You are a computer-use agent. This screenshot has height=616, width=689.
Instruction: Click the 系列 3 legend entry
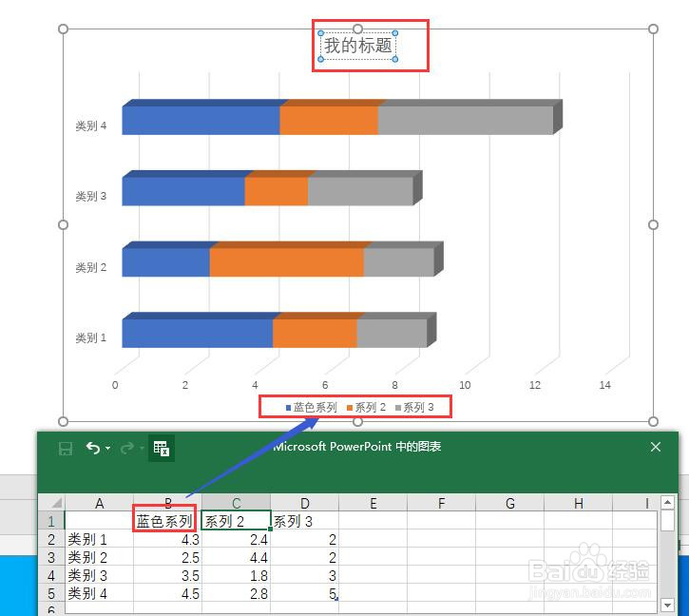click(414, 408)
